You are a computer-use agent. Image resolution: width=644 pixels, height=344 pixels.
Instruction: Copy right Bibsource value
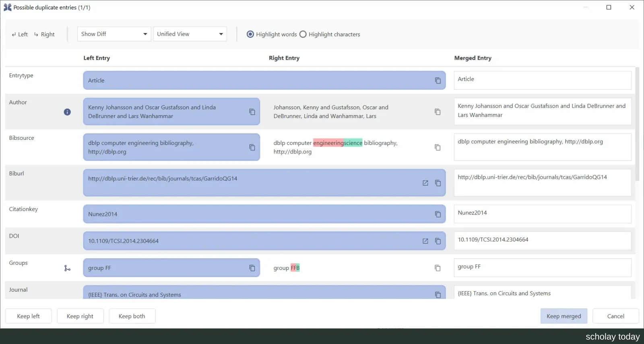(438, 147)
